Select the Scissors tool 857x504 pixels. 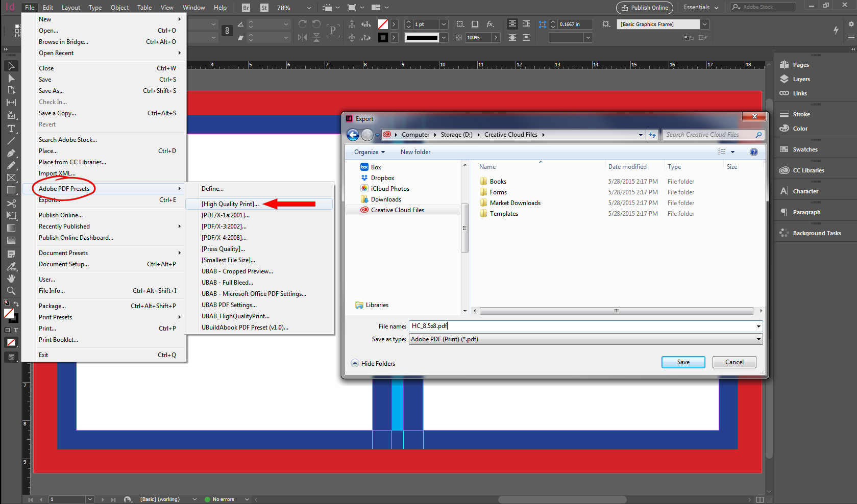click(11, 204)
